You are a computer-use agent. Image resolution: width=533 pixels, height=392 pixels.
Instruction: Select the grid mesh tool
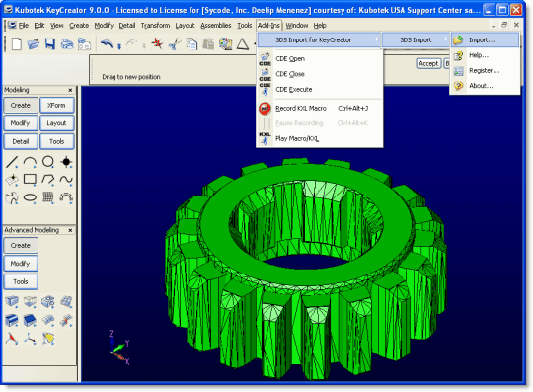point(48,197)
